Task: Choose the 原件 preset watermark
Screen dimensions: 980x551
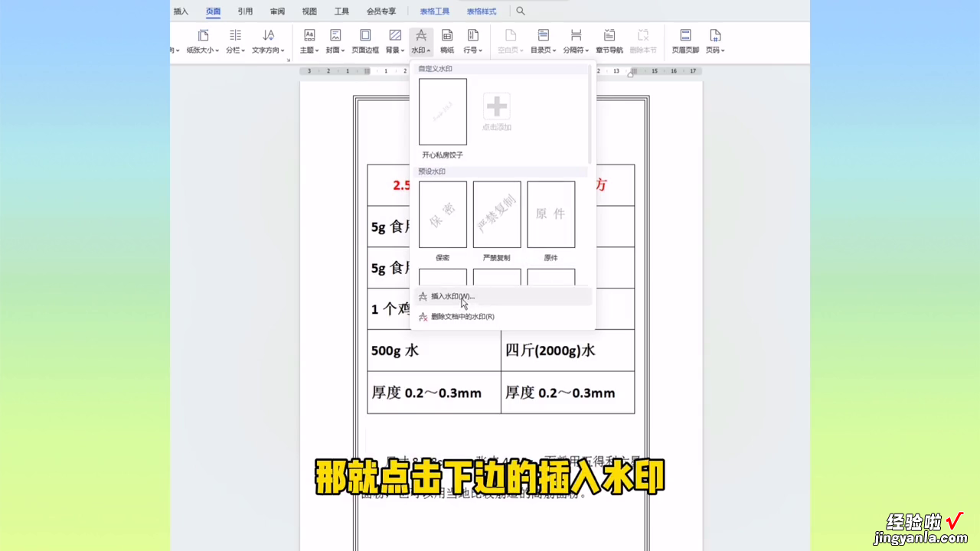Action: (x=551, y=214)
